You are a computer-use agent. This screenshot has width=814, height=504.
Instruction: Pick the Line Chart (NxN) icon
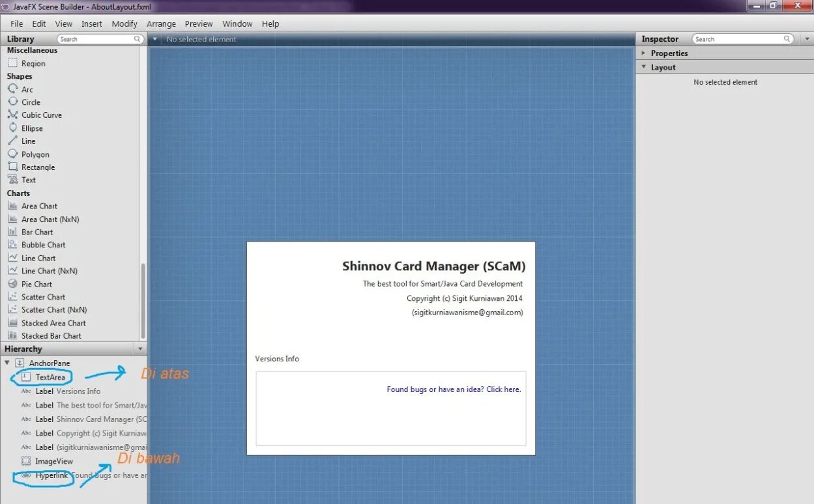pos(12,271)
